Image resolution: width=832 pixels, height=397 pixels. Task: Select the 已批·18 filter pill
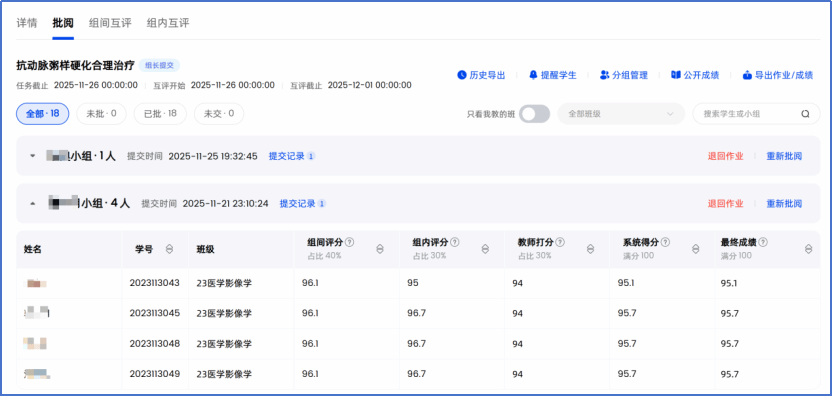(x=160, y=114)
